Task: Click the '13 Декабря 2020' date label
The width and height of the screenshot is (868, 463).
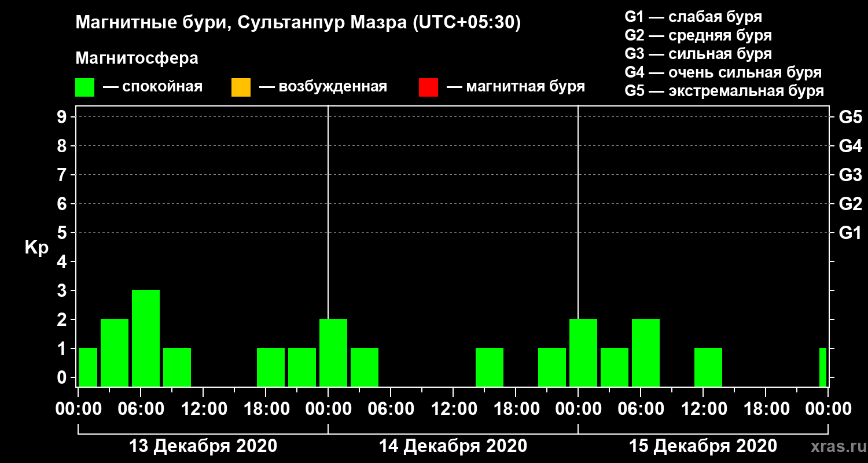Action: [203, 446]
